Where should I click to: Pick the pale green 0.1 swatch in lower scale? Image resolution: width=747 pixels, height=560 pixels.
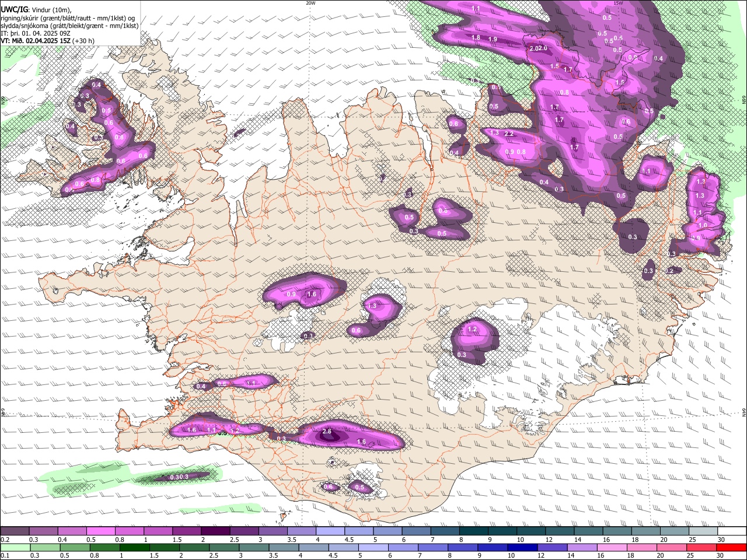coord(15,547)
